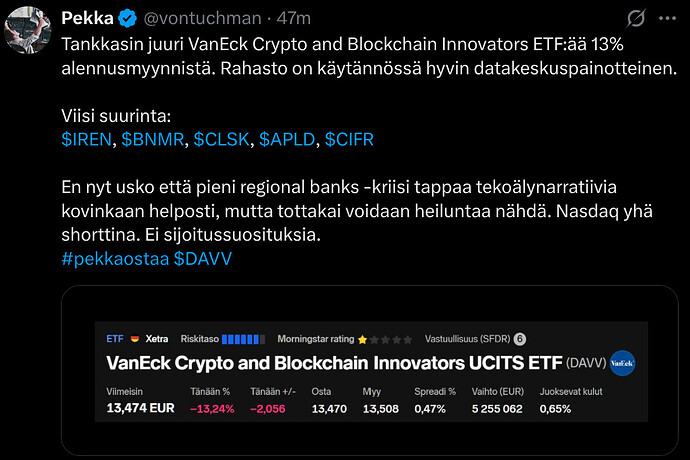Click the Grok icon on the tweet
Screen dimensions: 690x460
pyautogui.click(x=635, y=19)
